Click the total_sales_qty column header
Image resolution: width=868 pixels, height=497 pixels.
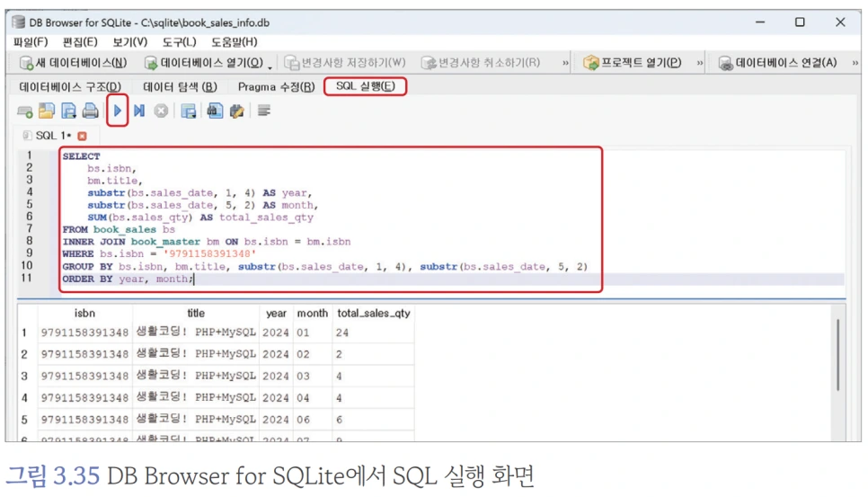(374, 314)
